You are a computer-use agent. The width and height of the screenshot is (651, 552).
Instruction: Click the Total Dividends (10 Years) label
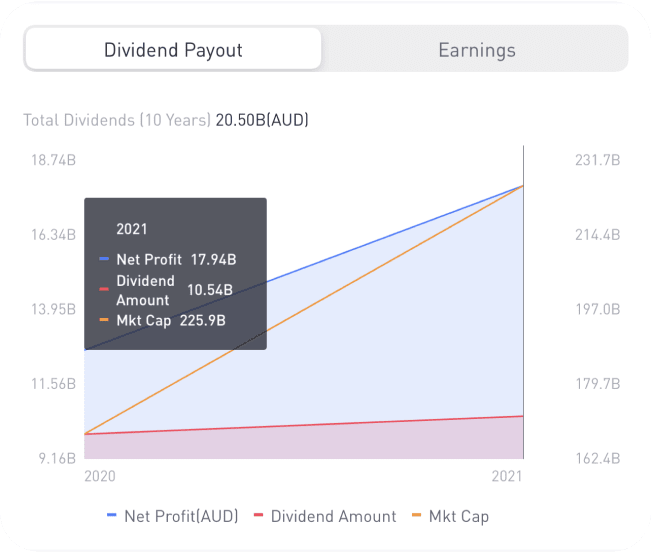click(117, 120)
